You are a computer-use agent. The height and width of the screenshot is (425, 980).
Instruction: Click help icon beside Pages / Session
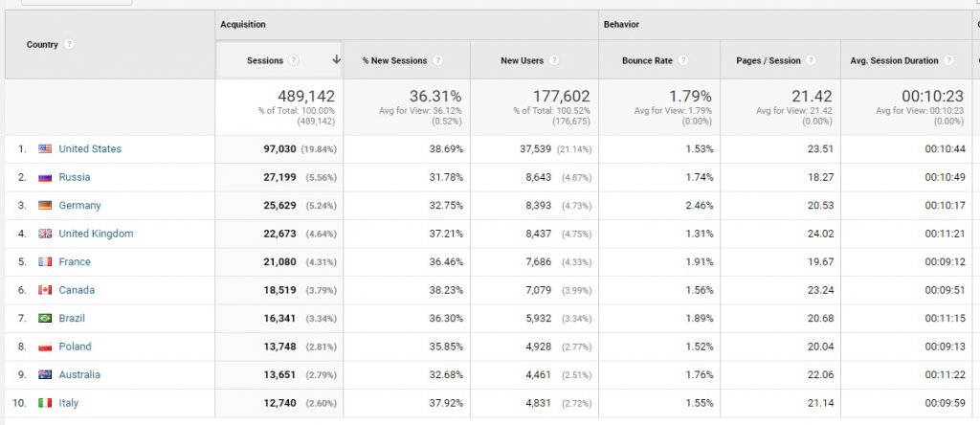(812, 60)
